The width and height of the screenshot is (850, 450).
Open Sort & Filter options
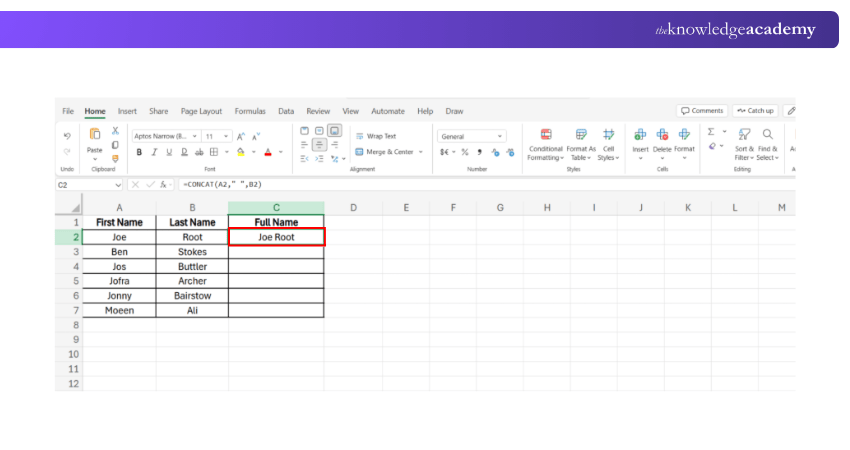744,145
